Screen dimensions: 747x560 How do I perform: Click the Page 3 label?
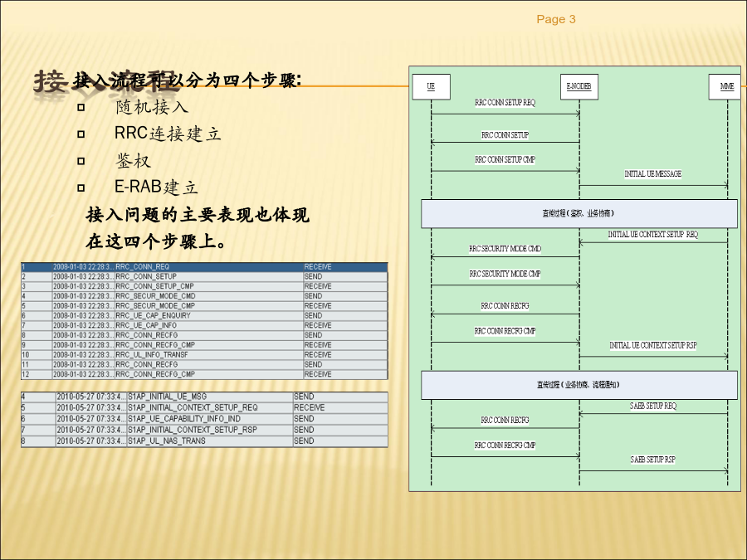coord(556,19)
